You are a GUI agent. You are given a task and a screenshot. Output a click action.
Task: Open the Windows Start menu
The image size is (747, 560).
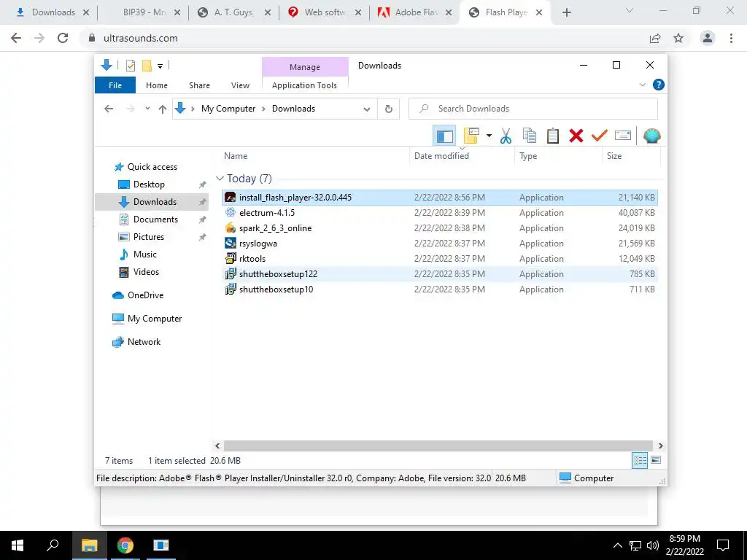click(x=18, y=545)
